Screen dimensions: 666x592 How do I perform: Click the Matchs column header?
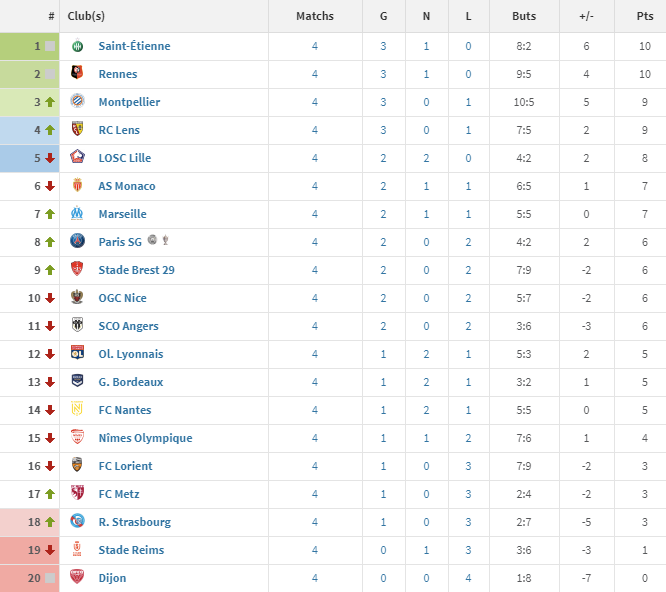(x=315, y=16)
